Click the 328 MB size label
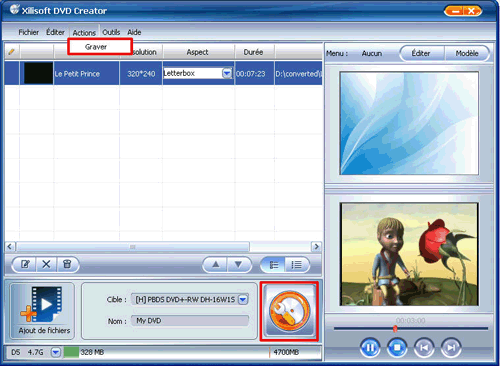The width and height of the screenshot is (500, 366). click(x=92, y=352)
